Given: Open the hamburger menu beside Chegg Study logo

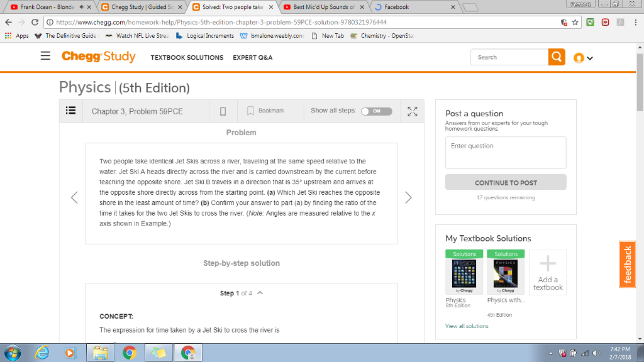Looking at the screenshot, I should coord(45,56).
